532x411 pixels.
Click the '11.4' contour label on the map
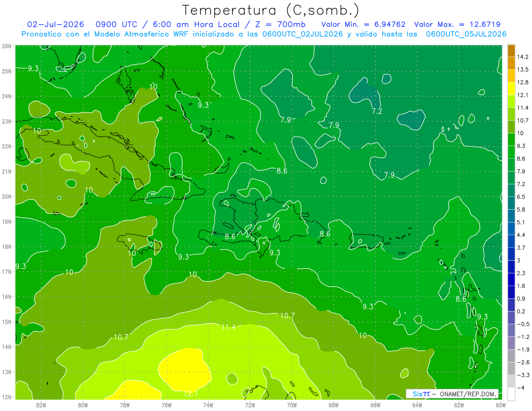(x=228, y=327)
